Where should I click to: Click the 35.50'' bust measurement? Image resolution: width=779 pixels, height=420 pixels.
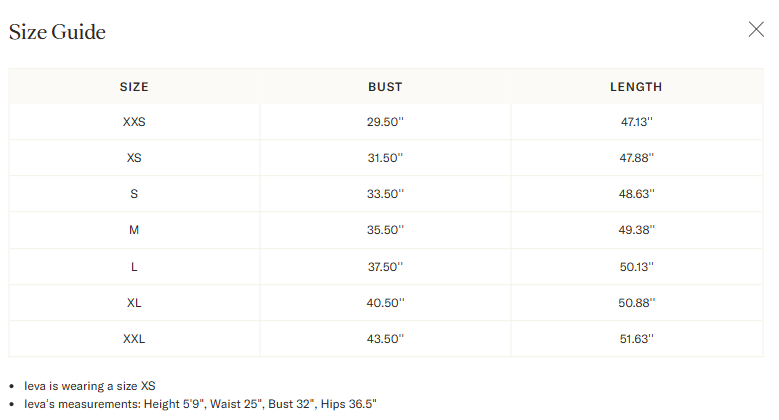[385, 230]
